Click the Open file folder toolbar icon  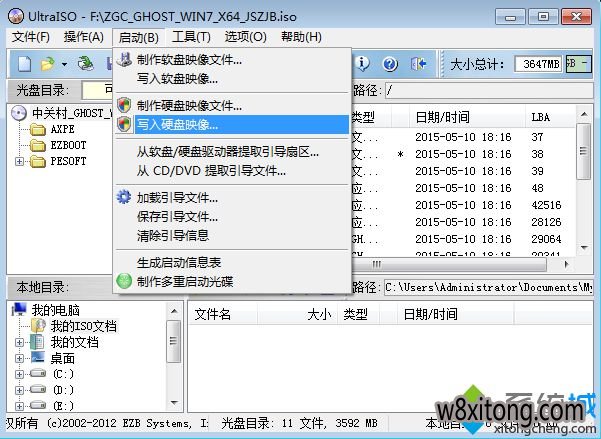click(x=48, y=64)
